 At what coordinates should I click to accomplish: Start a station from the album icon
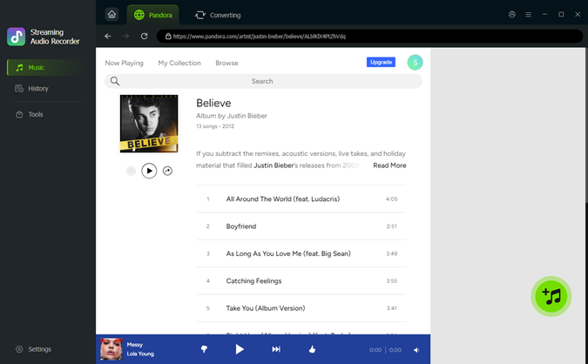pyautogui.click(x=131, y=171)
